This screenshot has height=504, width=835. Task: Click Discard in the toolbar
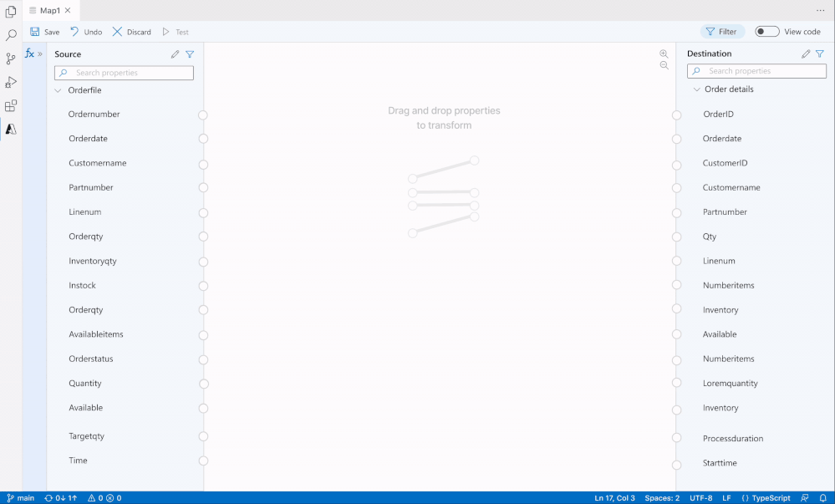pos(132,32)
